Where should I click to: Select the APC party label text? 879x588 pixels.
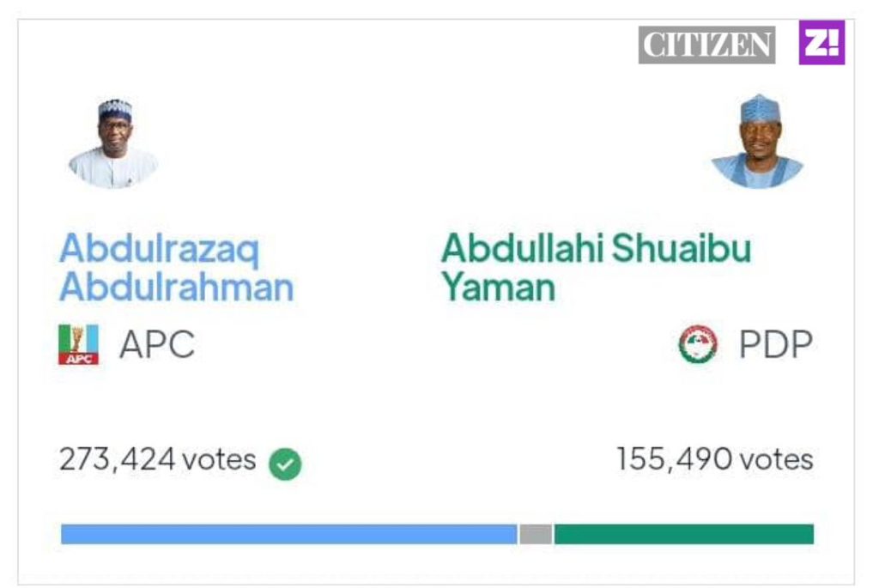(x=157, y=345)
